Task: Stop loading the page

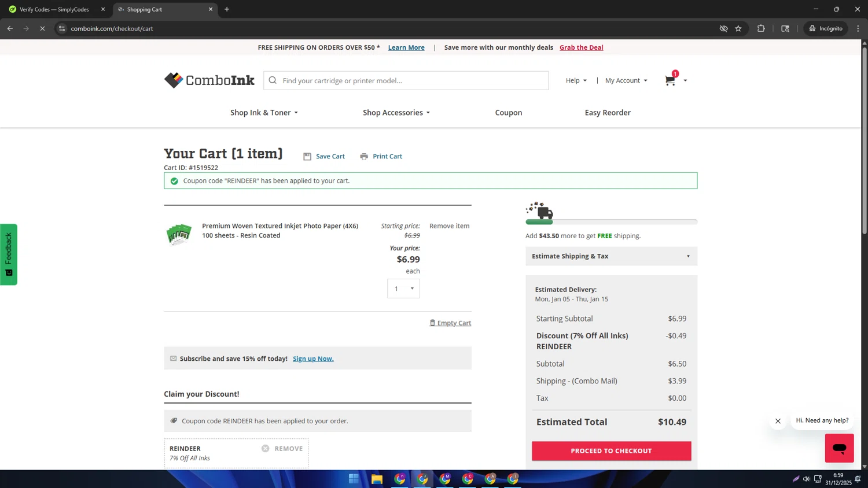Action: (42, 28)
